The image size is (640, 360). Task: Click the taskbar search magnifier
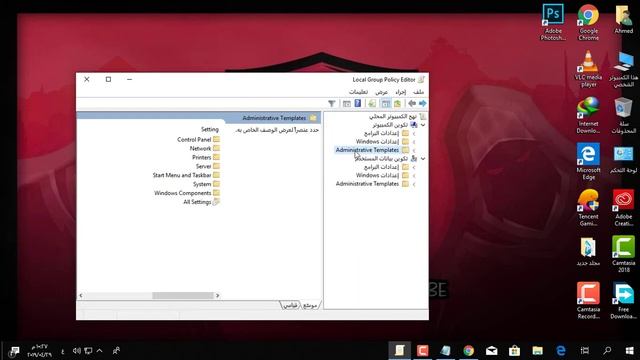(607, 351)
